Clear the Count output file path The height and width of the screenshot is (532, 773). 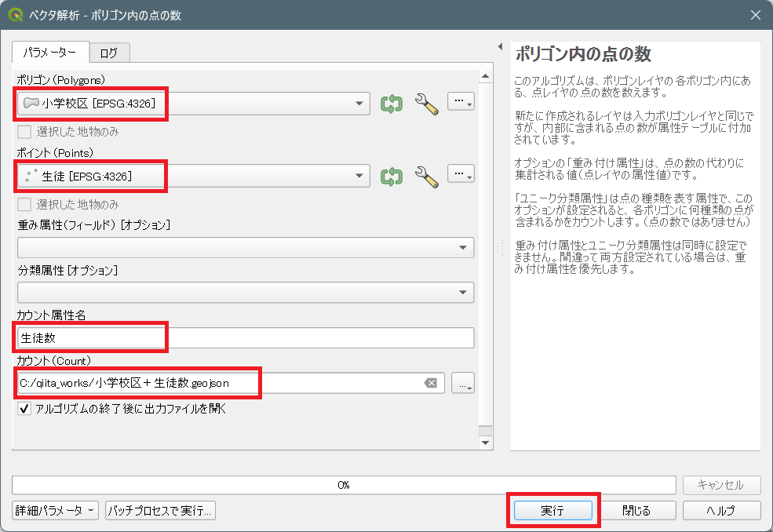click(431, 383)
